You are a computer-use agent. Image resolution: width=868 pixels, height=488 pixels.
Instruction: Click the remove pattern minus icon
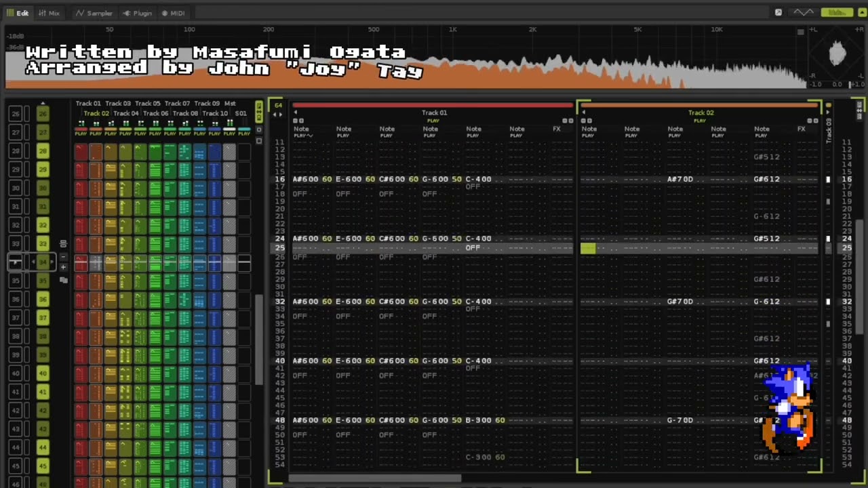[64, 256]
